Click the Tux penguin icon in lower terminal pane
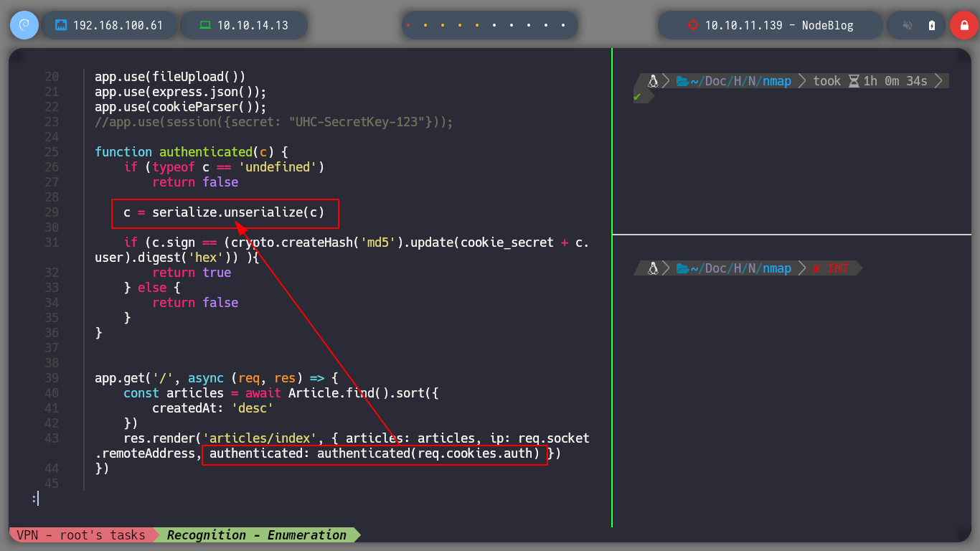This screenshot has height=551, width=980. (653, 268)
